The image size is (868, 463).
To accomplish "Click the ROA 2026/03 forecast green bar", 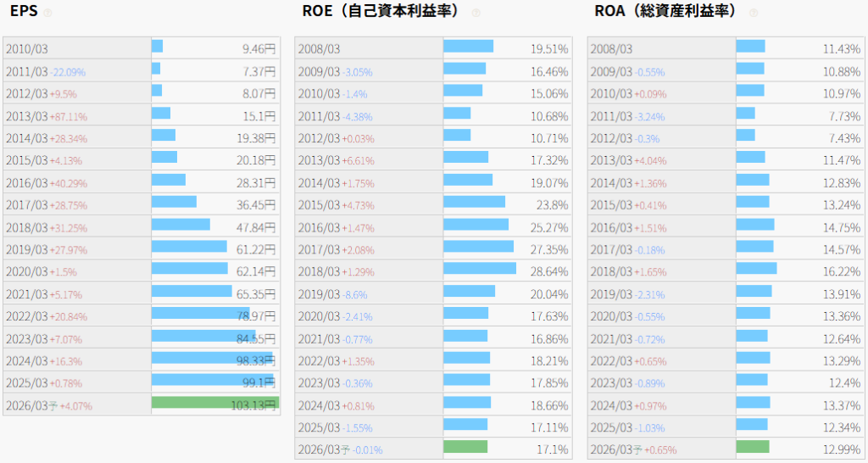I will pos(753,447).
